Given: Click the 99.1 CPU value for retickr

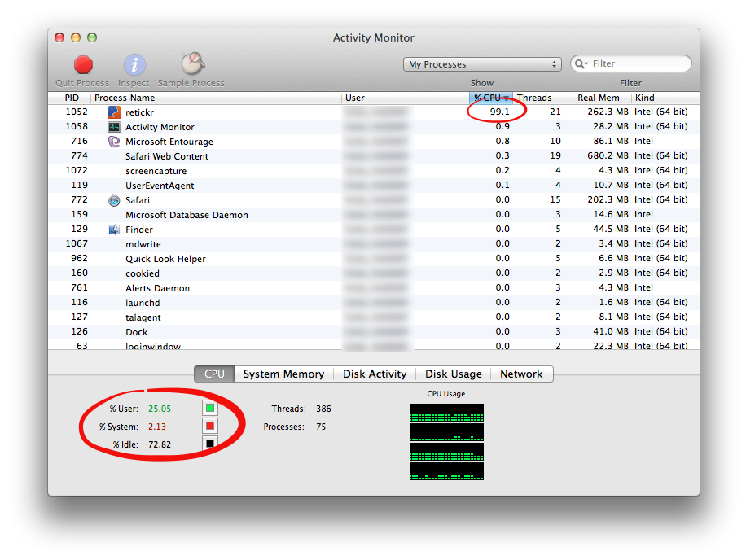Looking at the screenshot, I should tap(499, 112).
